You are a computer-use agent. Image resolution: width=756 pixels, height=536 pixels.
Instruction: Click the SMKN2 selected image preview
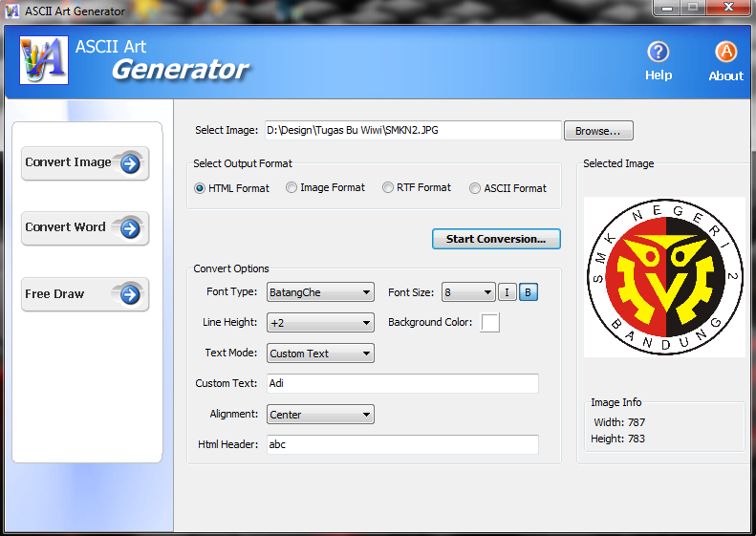[664, 277]
